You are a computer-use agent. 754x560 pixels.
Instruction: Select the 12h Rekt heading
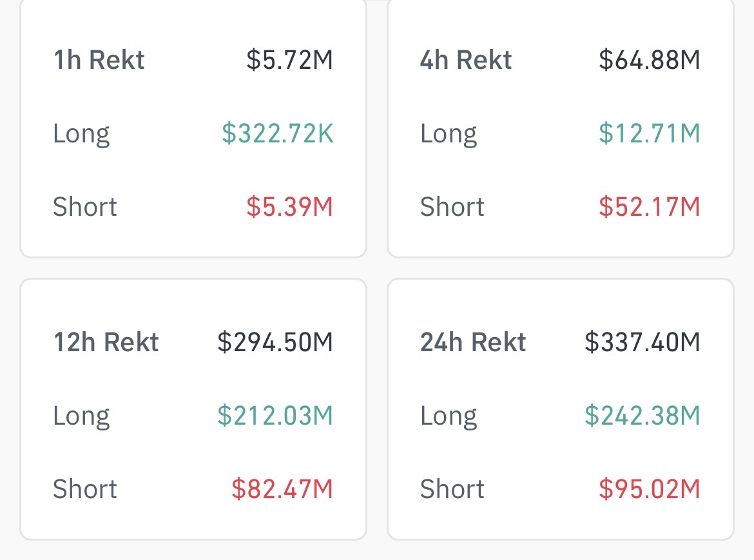tap(106, 342)
